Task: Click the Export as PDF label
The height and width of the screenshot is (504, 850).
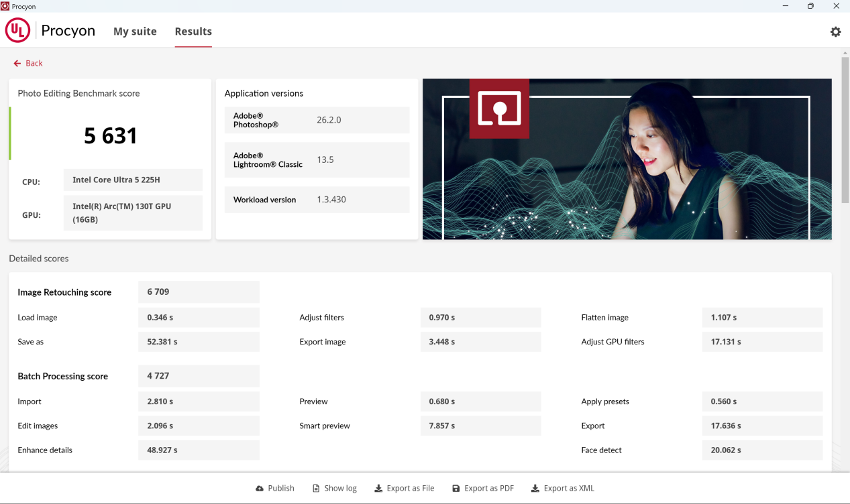Action: 488,489
